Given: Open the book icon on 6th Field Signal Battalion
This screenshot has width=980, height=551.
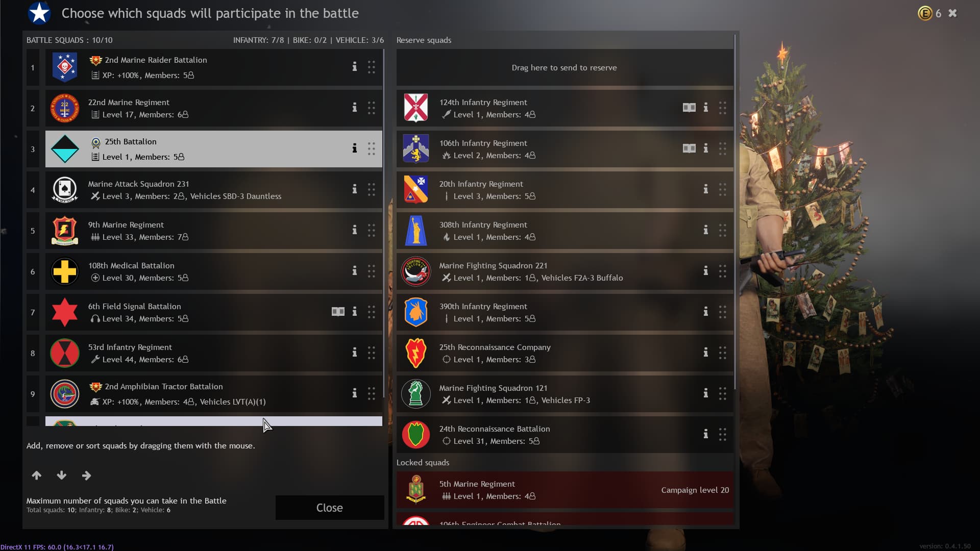Looking at the screenshot, I should pyautogui.click(x=338, y=312).
